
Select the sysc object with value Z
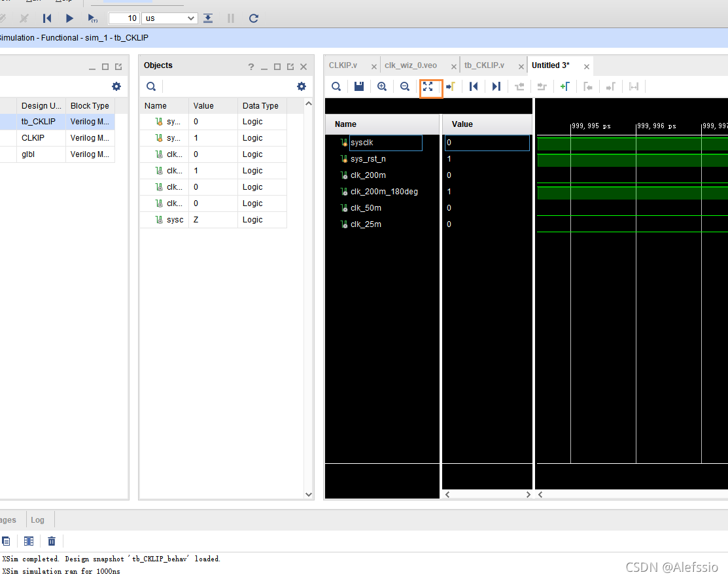pos(213,220)
